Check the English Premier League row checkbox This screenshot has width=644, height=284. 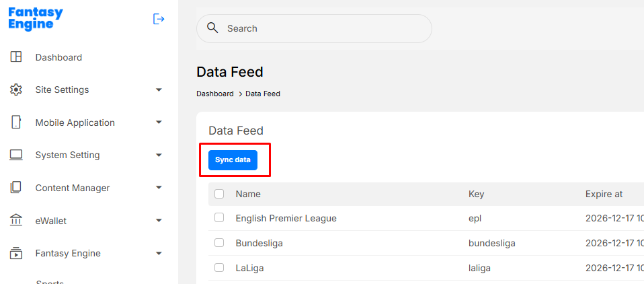pos(219,218)
